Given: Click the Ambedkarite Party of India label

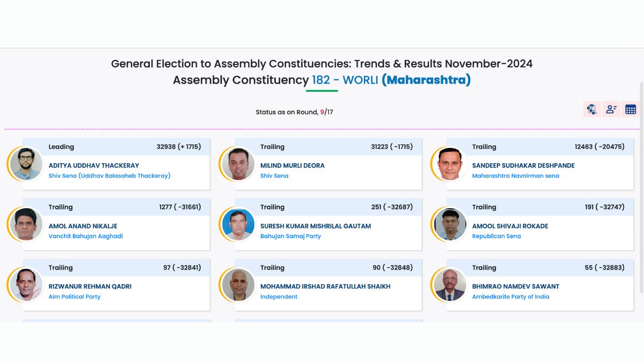Looking at the screenshot, I should click(x=510, y=297).
